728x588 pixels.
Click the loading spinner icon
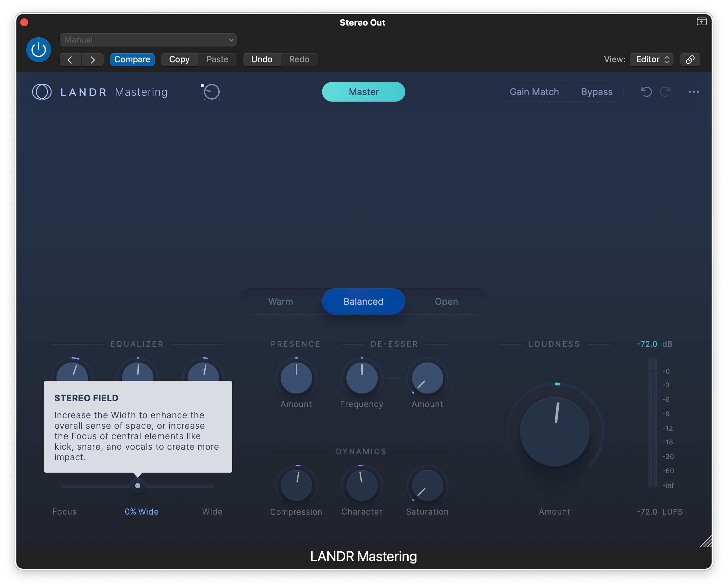pos(211,92)
